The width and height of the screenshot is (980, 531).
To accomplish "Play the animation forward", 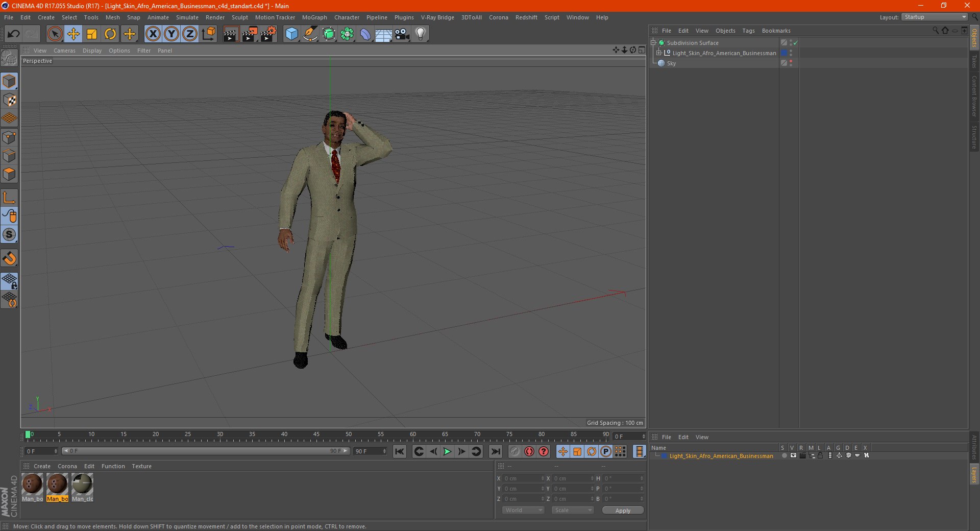I will pyautogui.click(x=447, y=451).
